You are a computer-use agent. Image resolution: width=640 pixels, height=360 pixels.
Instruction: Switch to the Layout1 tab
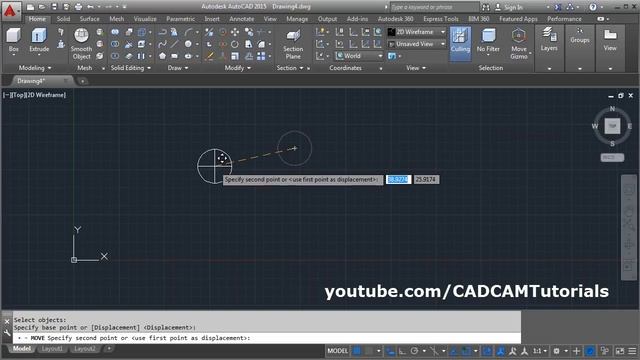tap(52, 349)
